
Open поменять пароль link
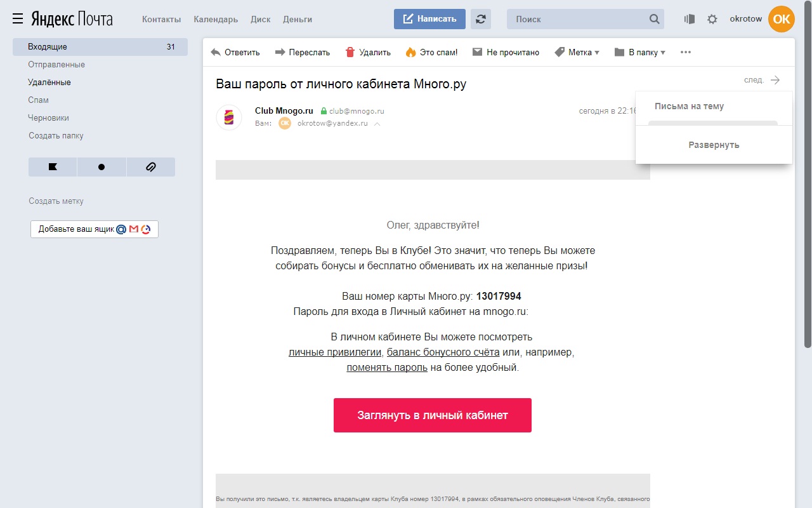[387, 367]
